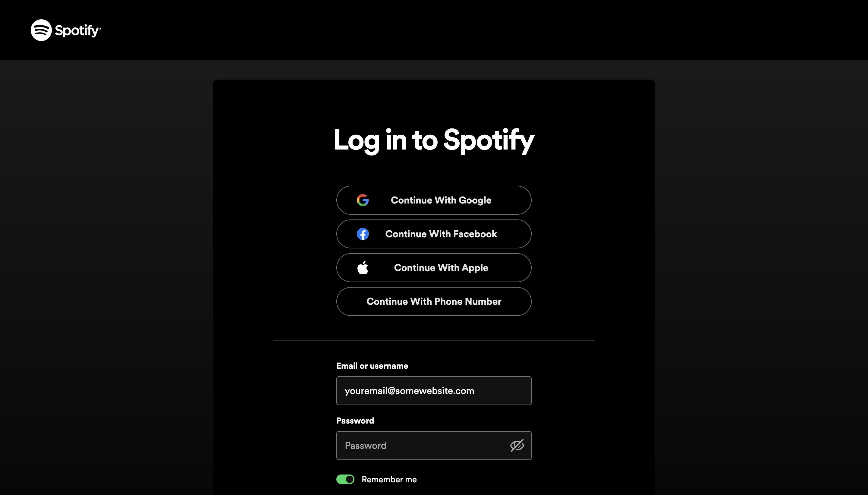Click the Continue With Google button
The height and width of the screenshot is (495, 868).
click(434, 200)
